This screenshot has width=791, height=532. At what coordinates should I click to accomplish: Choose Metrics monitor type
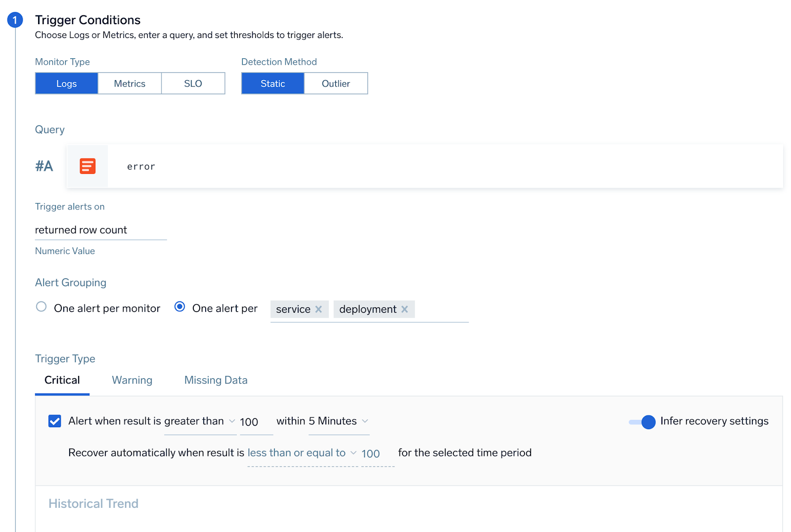pyautogui.click(x=130, y=83)
